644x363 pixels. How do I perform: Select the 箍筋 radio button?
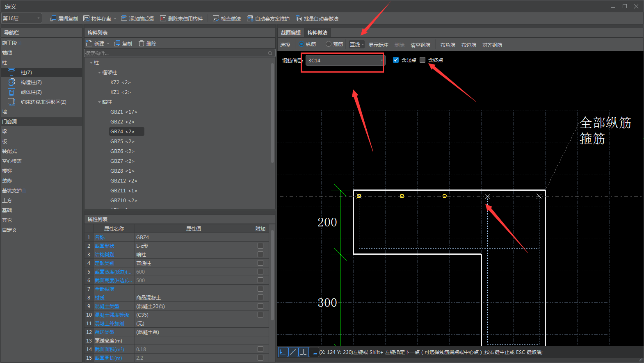pos(329,44)
